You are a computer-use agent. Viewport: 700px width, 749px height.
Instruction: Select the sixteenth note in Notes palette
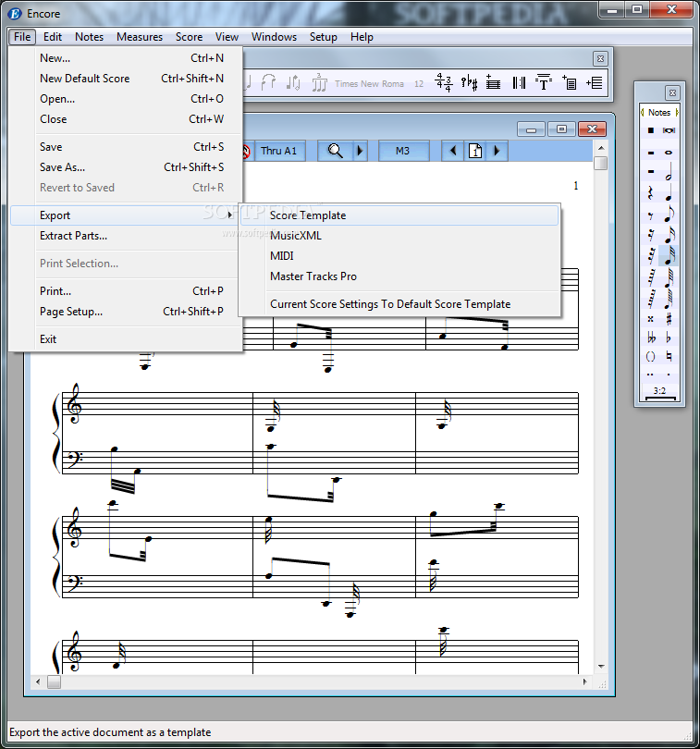669,235
